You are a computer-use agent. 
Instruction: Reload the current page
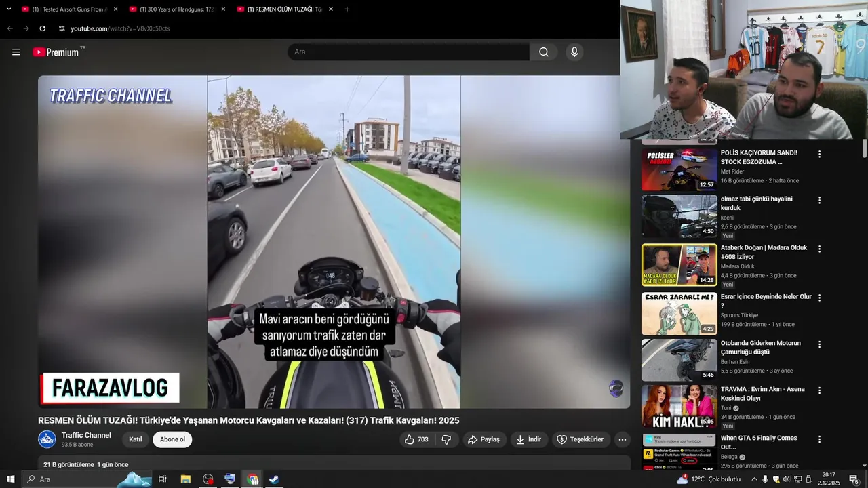[x=42, y=28]
